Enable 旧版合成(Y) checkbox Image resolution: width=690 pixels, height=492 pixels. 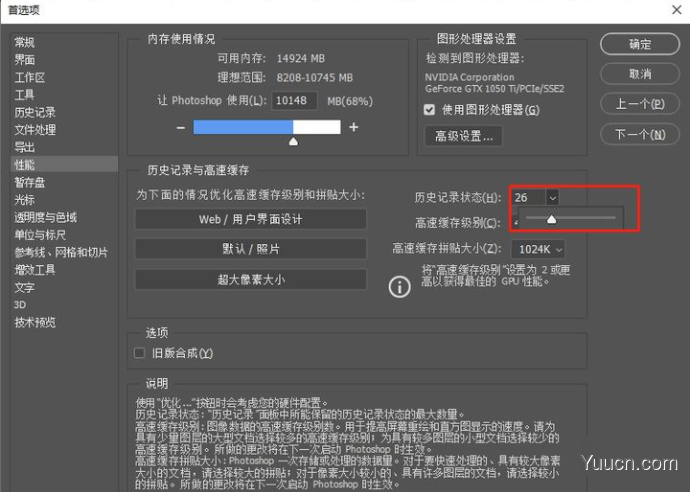click(139, 353)
